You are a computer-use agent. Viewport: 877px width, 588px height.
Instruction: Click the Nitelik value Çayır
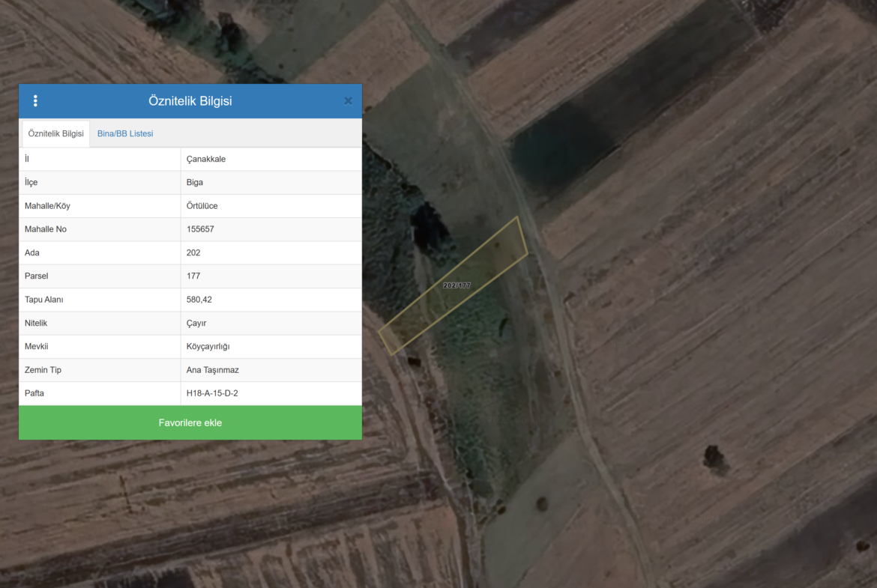(196, 323)
